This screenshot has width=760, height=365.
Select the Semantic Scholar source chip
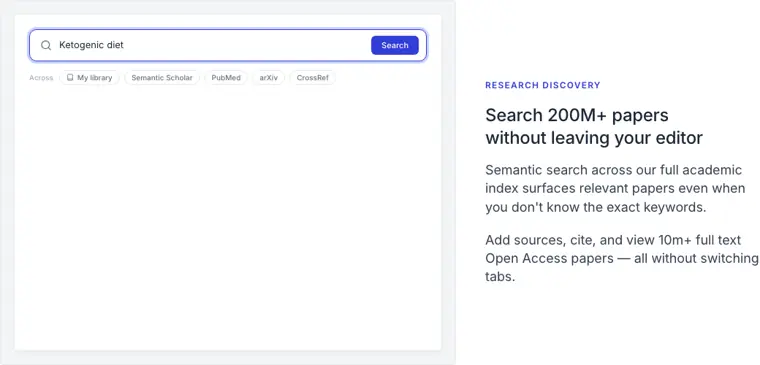point(162,78)
